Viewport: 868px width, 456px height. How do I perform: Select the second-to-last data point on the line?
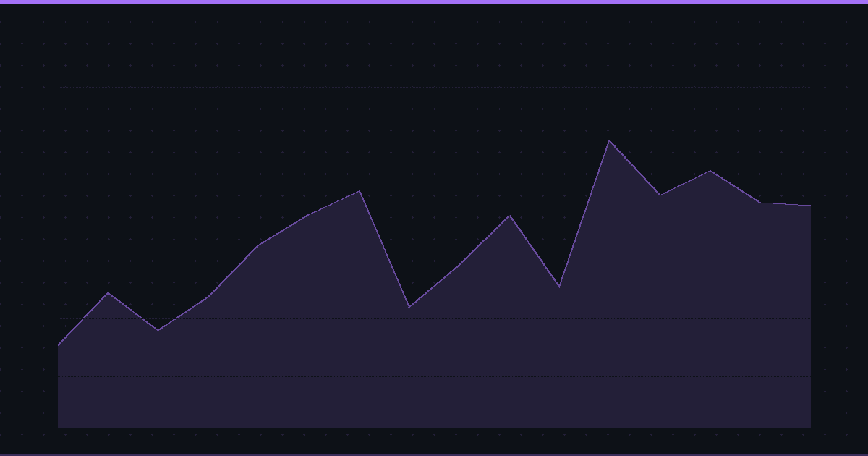(x=760, y=203)
